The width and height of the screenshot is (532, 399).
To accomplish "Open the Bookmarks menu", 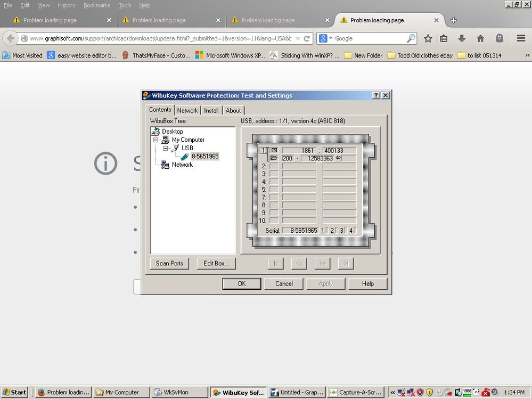I will [97, 5].
